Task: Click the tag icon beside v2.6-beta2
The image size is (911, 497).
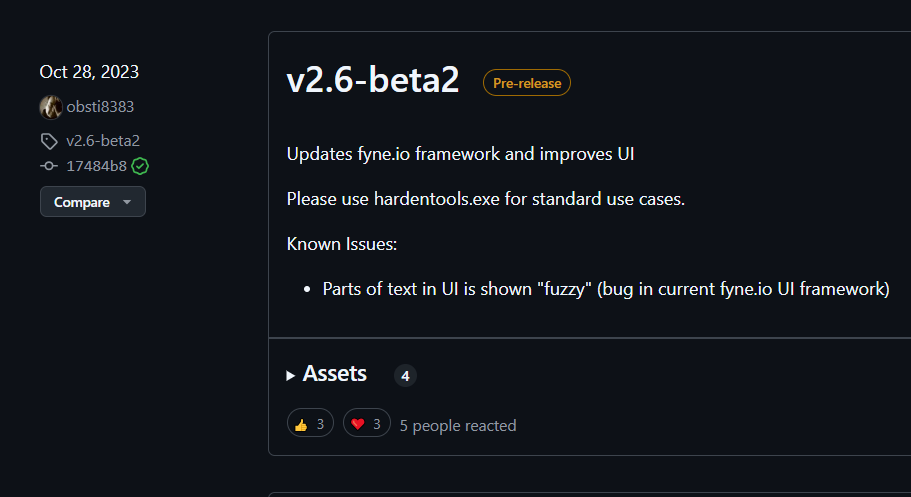Action: point(49,141)
